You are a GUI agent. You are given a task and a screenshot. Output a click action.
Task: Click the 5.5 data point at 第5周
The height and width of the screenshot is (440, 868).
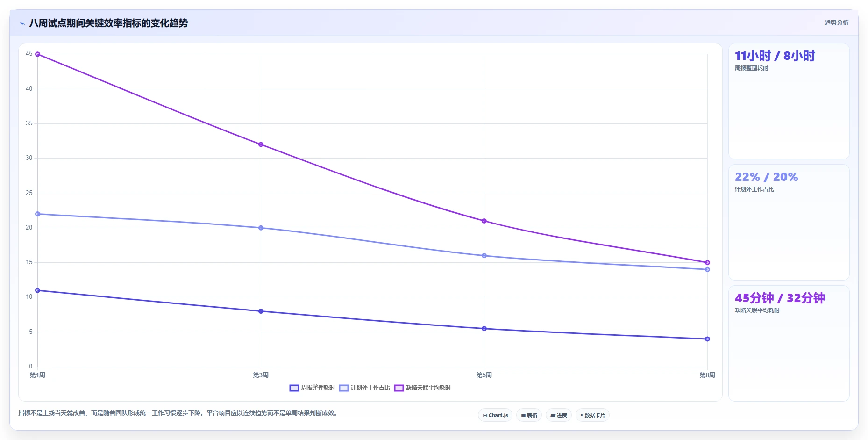pos(484,329)
